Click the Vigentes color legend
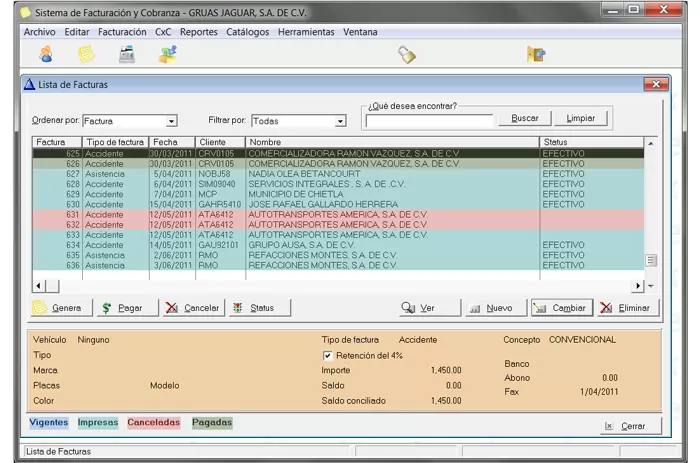This screenshot has height=463, width=700. point(49,422)
